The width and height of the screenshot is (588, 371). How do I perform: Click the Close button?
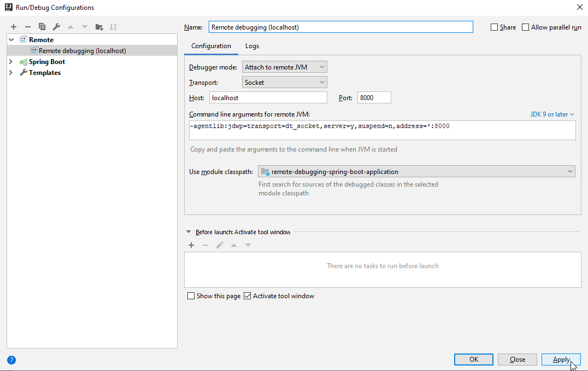[x=517, y=360]
